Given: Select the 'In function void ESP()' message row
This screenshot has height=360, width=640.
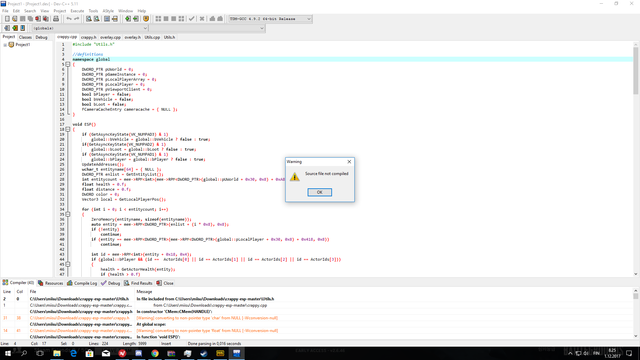Looking at the screenshot, I should pyautogui.click(x=318, y=337).
